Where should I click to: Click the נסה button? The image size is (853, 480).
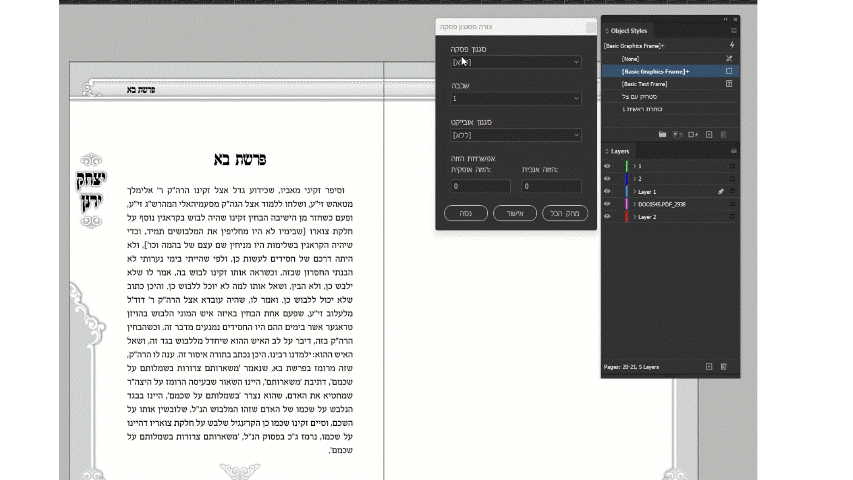[466, 213]
